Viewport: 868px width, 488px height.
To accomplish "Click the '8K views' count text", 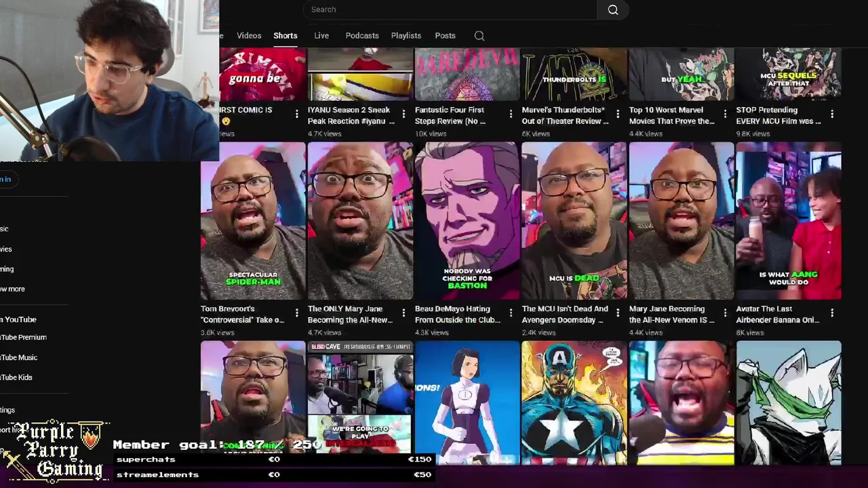I will click(x=750, y=333).
